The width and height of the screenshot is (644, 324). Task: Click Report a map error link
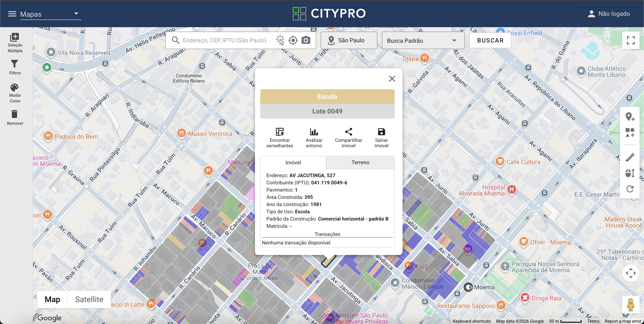[x=623, y=321]
